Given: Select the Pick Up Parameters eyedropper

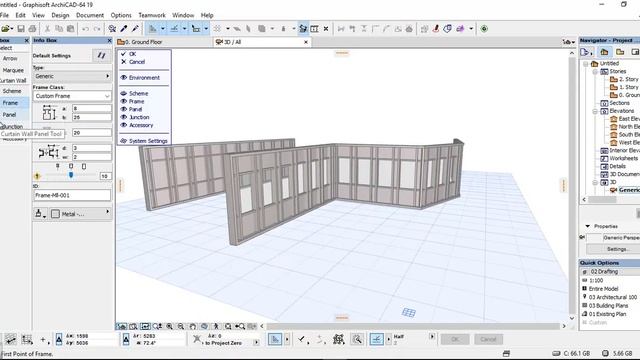Looking at the screenshot, I should tap(124, 29).
